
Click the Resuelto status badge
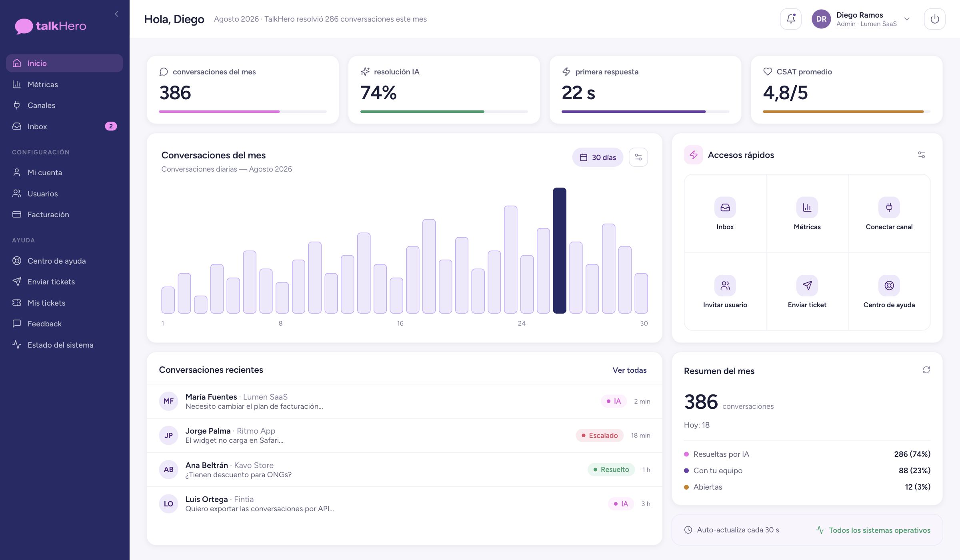tap(611, 470)
